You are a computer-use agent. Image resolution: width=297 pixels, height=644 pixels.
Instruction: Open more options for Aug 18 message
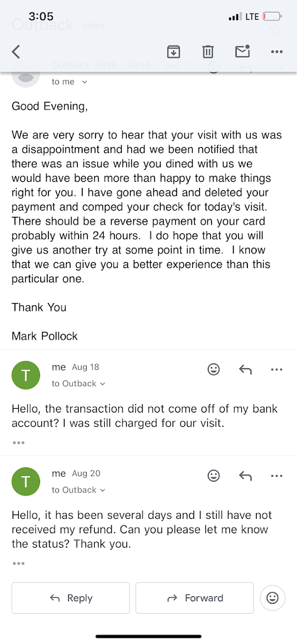coord(277,370)
